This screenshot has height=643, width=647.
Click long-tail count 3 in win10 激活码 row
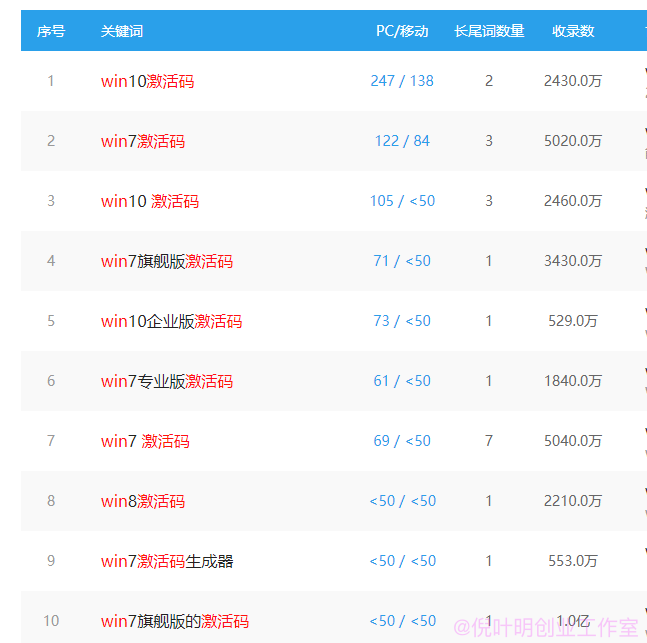click(x=489, y=201)
